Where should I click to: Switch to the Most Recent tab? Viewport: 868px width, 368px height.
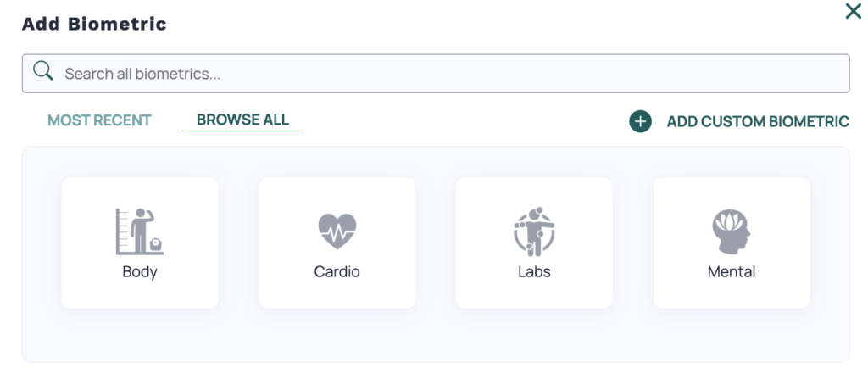99,120
